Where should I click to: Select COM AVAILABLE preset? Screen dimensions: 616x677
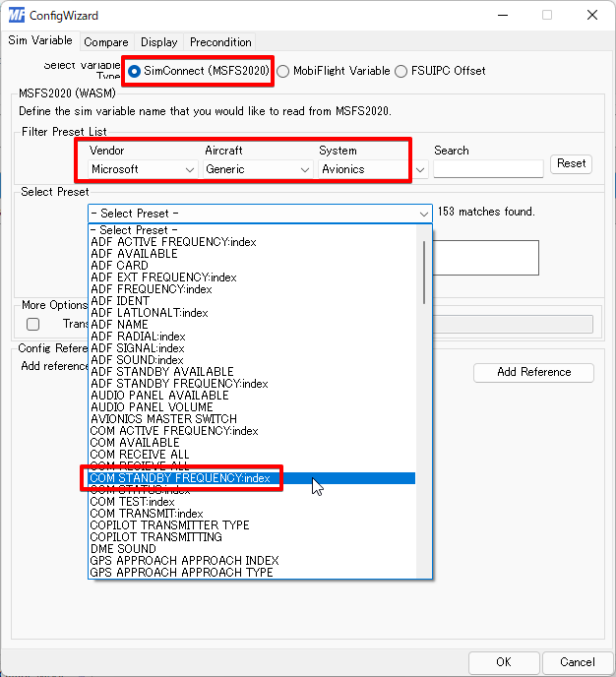[252, 443]
